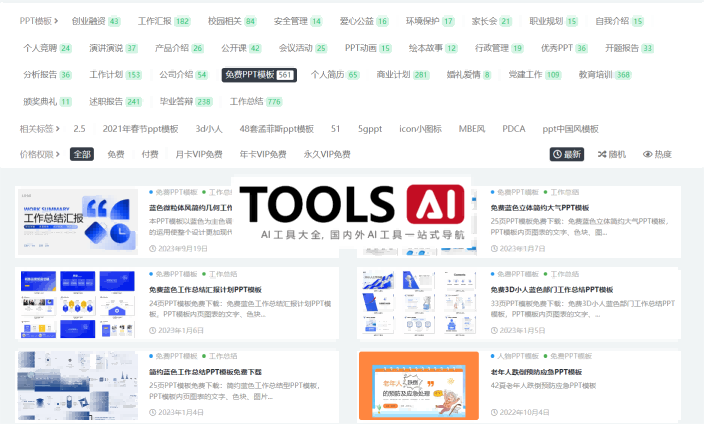
Task: Click the 561 badge on 免费PPT模板
Action: click(285, 74)
